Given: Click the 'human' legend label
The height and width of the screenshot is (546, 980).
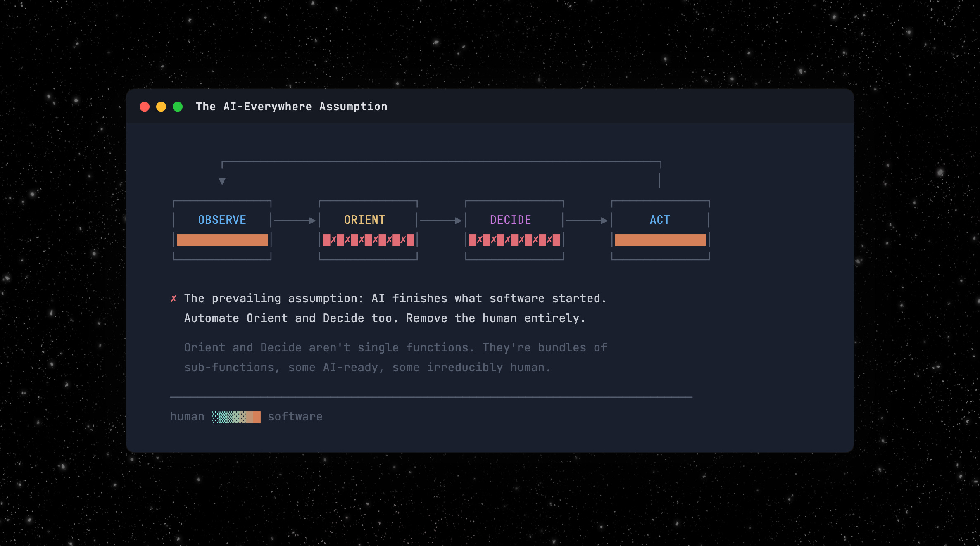Looking at the screenshot, I should click(187, 417).
